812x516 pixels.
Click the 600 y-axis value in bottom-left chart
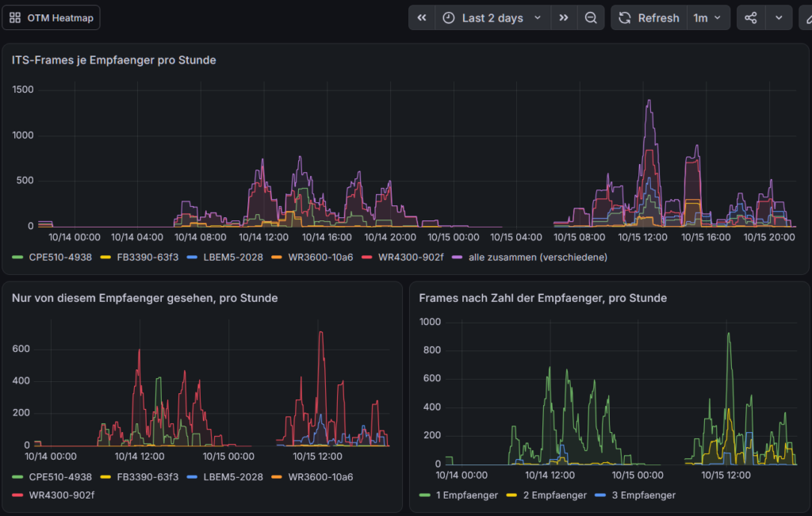point(21,349)
